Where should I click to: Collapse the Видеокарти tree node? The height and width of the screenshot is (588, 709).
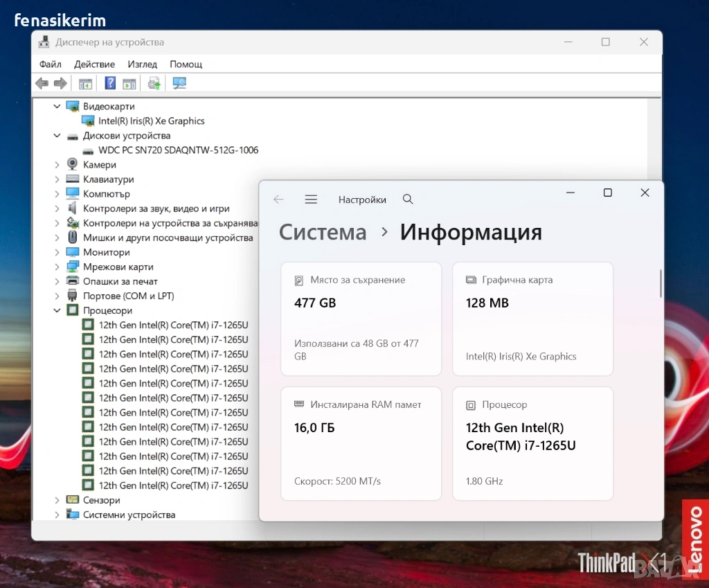[x=57, y=107]
